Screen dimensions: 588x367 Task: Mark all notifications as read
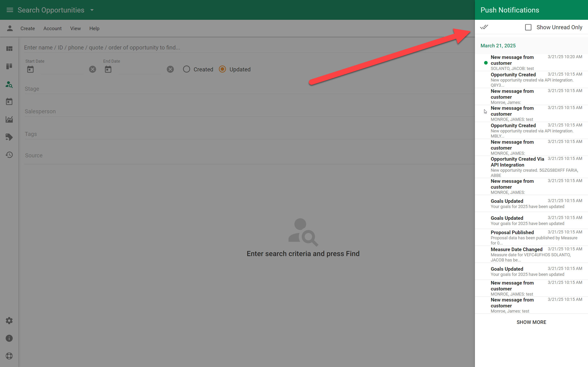[x=484, y=27]
